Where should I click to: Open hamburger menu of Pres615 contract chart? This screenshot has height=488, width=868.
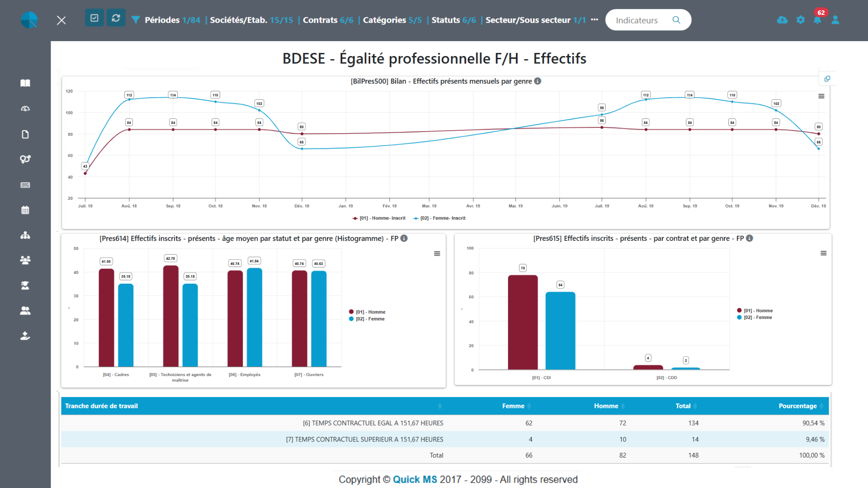(x=824, y=253)
